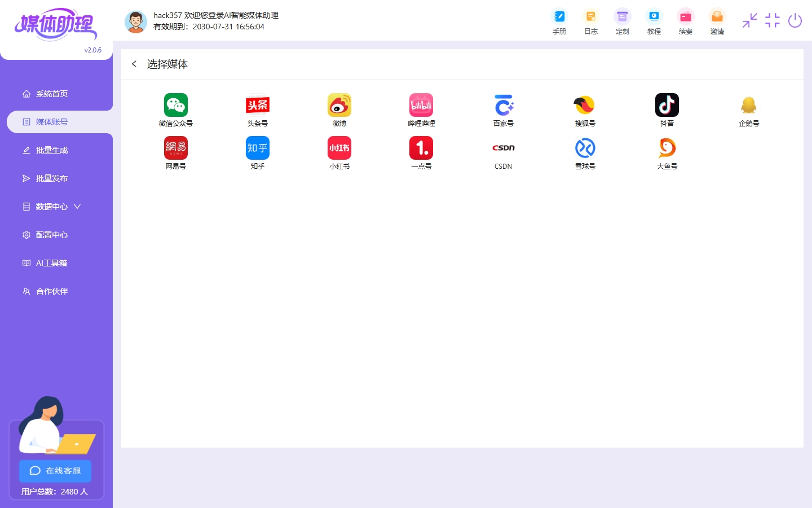Image resolution: width=812 pixels, height=508 pixels.
Task: Open the 手册 manual icon in header
Action: tap(559, 17)
